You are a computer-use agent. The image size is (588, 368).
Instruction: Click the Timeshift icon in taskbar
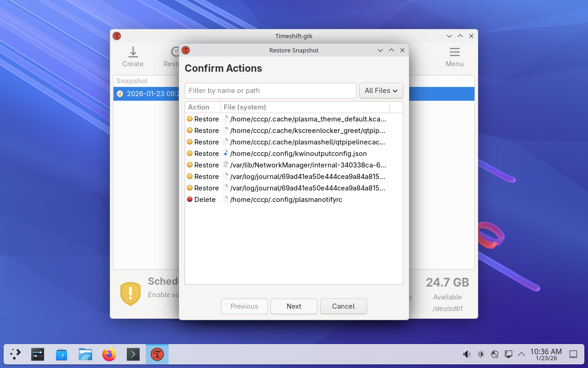click(157, 354)
